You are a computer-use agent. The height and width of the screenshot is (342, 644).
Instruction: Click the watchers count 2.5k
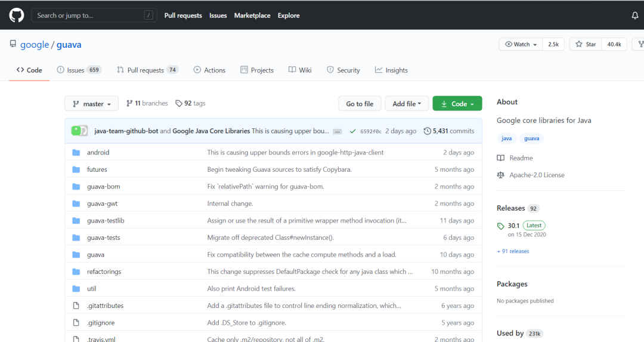click(553, 44)
